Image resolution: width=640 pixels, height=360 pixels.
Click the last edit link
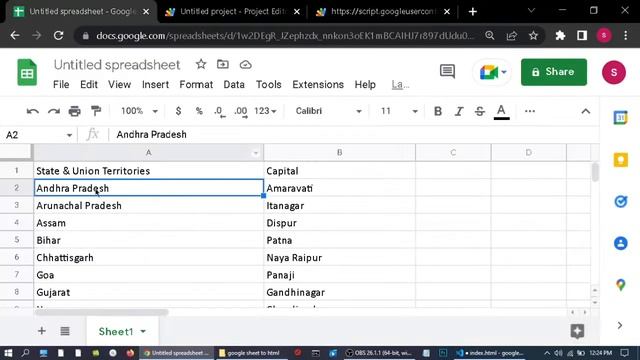point(400,84)
